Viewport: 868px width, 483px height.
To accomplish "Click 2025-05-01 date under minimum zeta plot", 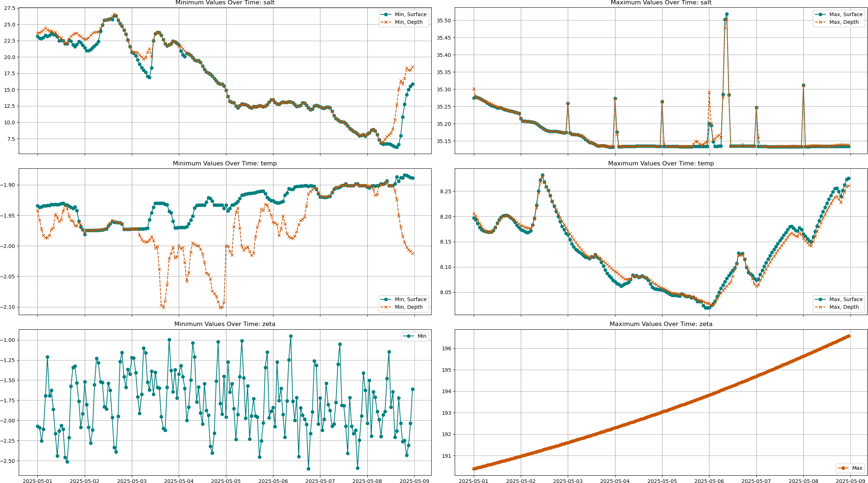I will coord(37,481).
